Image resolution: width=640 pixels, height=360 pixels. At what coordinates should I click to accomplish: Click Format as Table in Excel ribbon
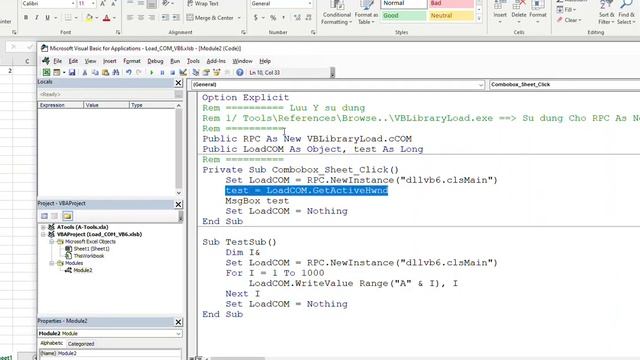(366, 13)
